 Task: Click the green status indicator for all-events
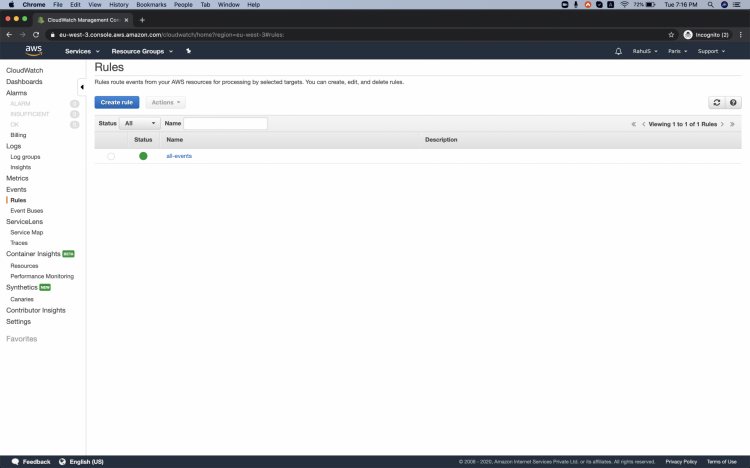point(143,156)
